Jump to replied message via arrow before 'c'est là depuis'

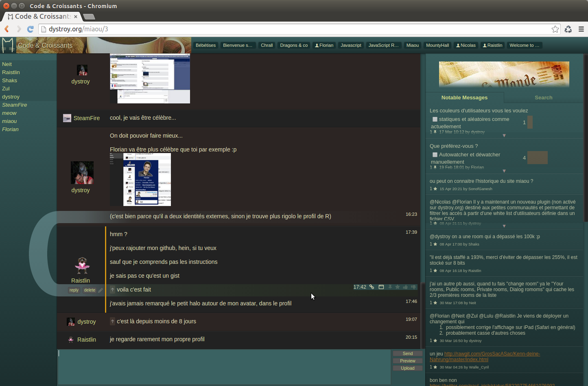[113, 321]
